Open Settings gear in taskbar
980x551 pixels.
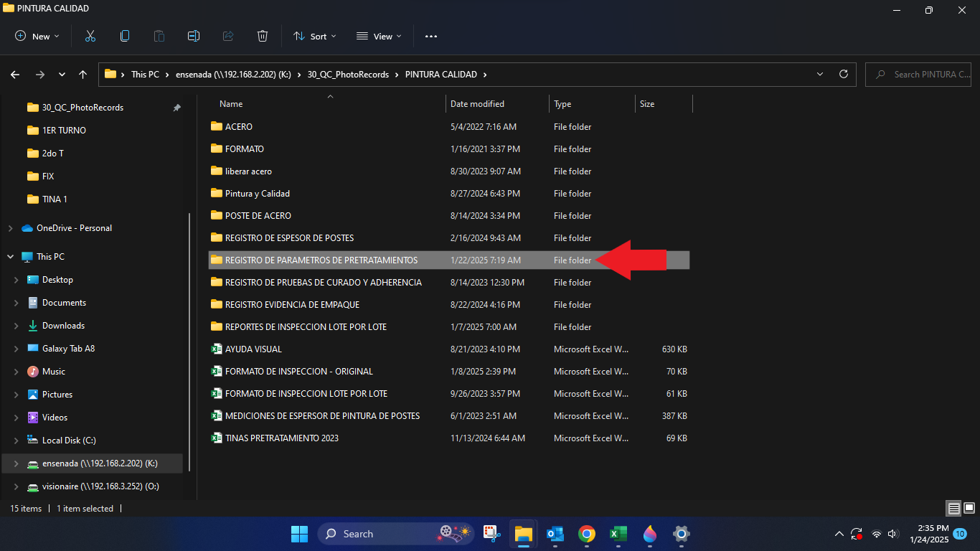tap(682, 534)
